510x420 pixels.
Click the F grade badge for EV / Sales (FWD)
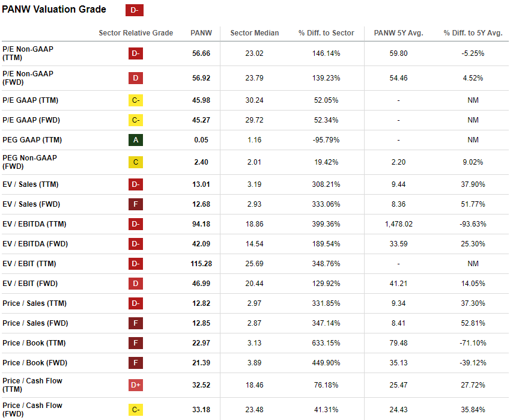136,204
